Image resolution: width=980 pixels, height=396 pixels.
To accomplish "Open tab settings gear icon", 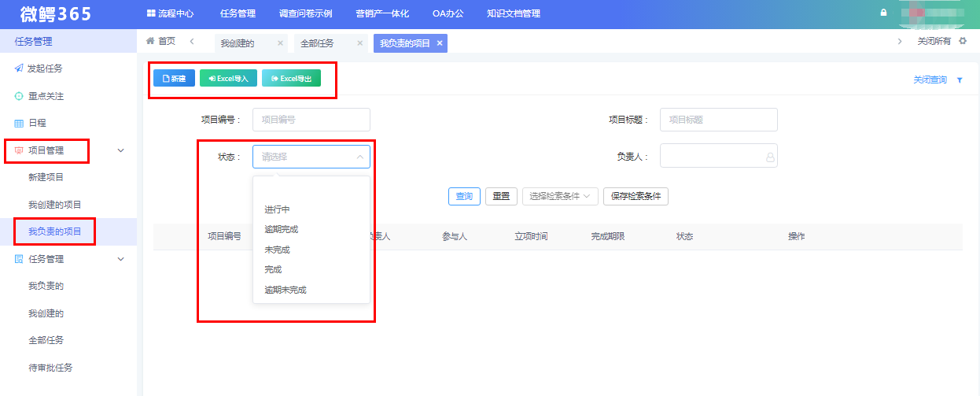I will click(963, 41).
